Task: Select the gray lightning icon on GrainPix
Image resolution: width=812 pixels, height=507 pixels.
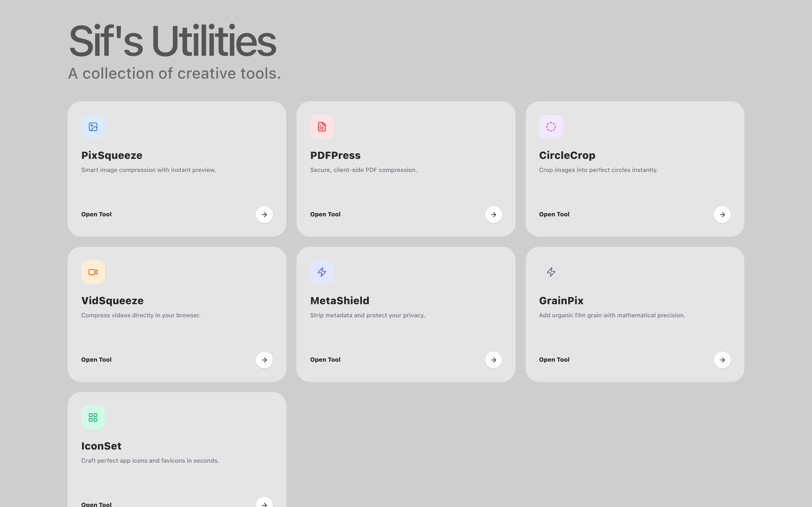Action: coord(551,272)
